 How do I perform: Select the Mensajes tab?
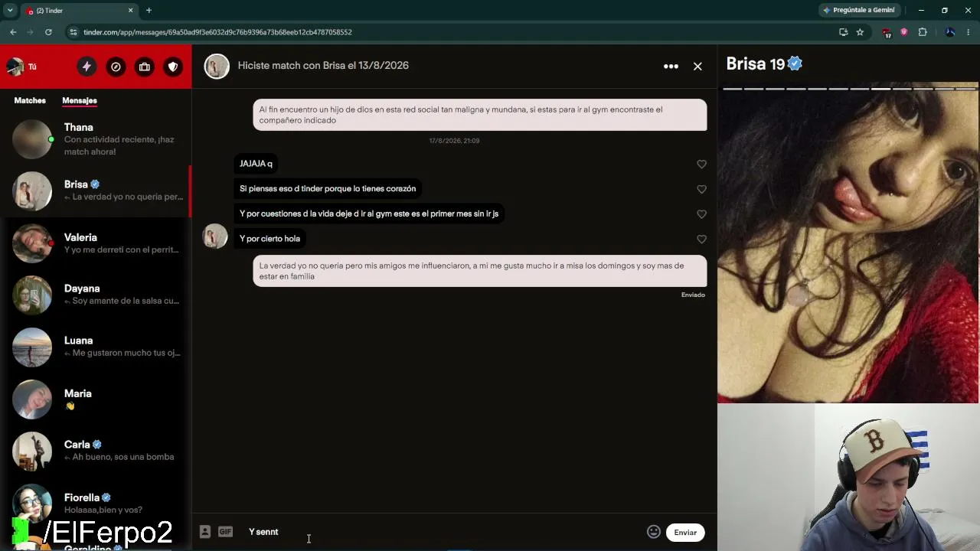(80, 100)
